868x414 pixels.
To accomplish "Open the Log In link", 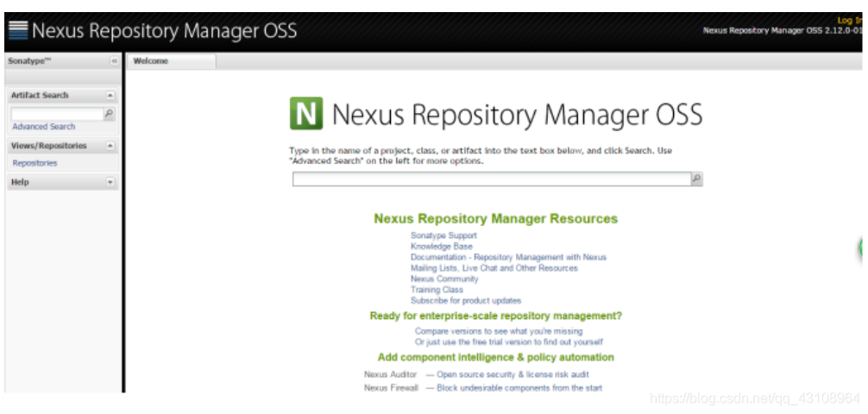I will (x=850, y=21).
